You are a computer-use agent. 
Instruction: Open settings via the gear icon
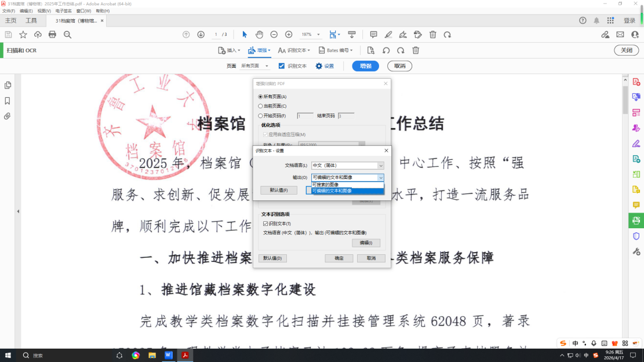click(x=319, y=66)
